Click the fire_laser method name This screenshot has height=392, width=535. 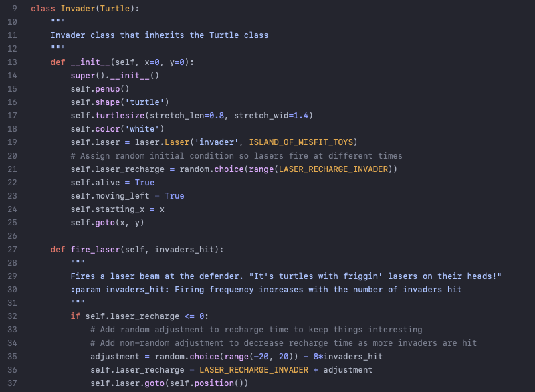tap(95, 250)
